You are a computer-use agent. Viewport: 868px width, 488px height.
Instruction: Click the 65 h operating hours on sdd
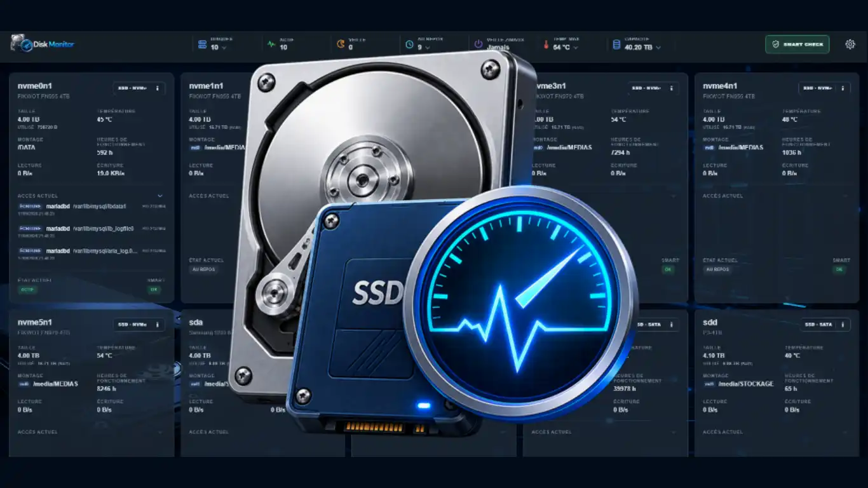[790, 388]
